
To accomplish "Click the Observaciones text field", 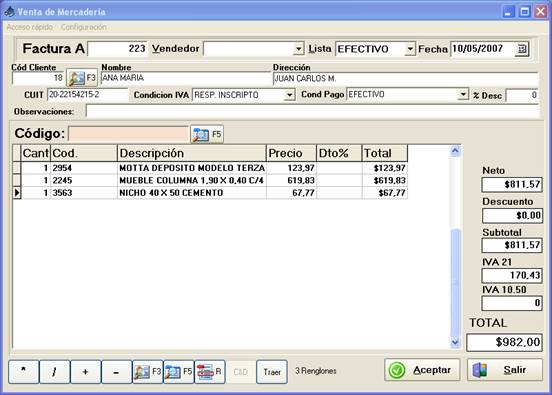I will pyautogui.click(x=312, y=111).
